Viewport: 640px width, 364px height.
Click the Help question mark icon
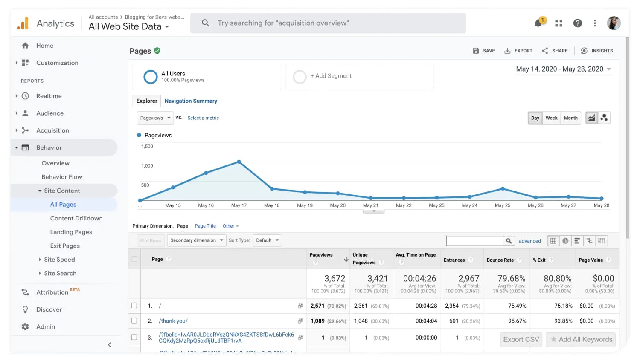pyautogui.click(x=578, y=23)
